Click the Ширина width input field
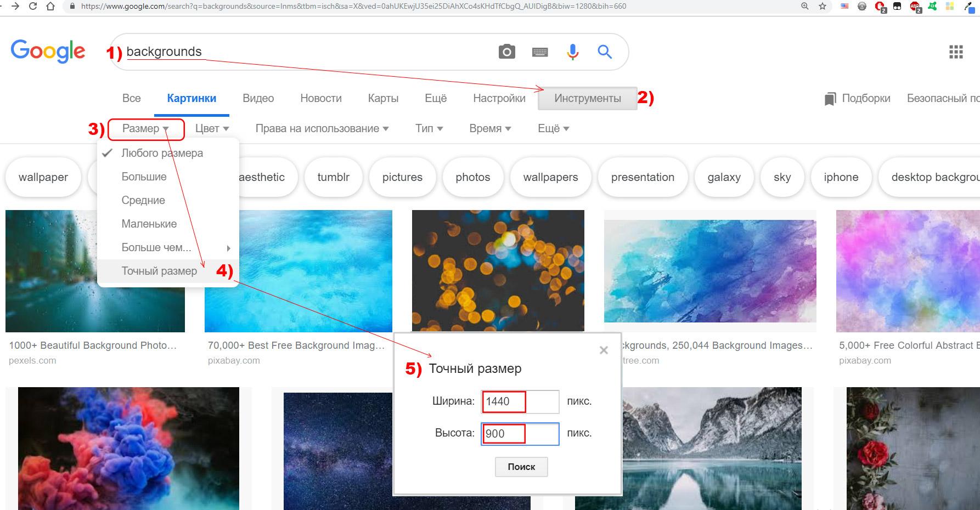The width and height of the screenshot is (980, 510). coord(520,401)
